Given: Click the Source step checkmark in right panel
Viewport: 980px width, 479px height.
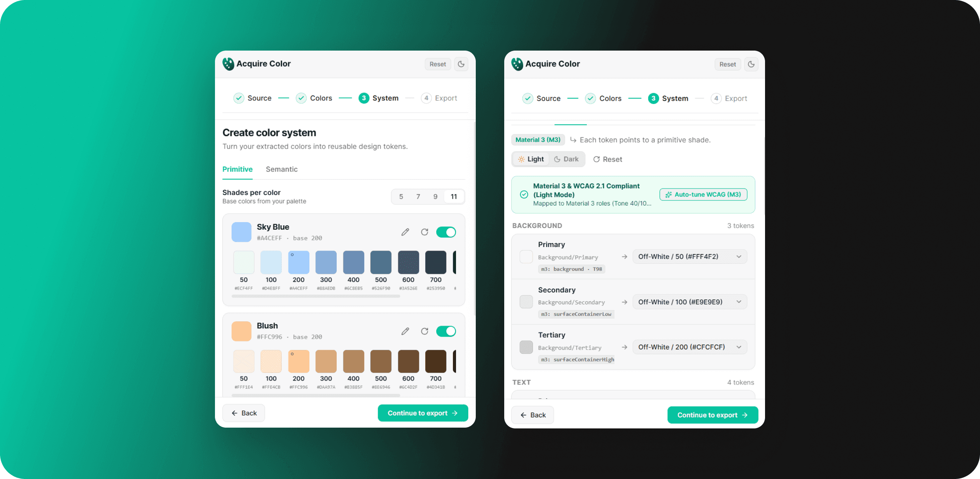Looking at the screenshot, I should 528,98.
